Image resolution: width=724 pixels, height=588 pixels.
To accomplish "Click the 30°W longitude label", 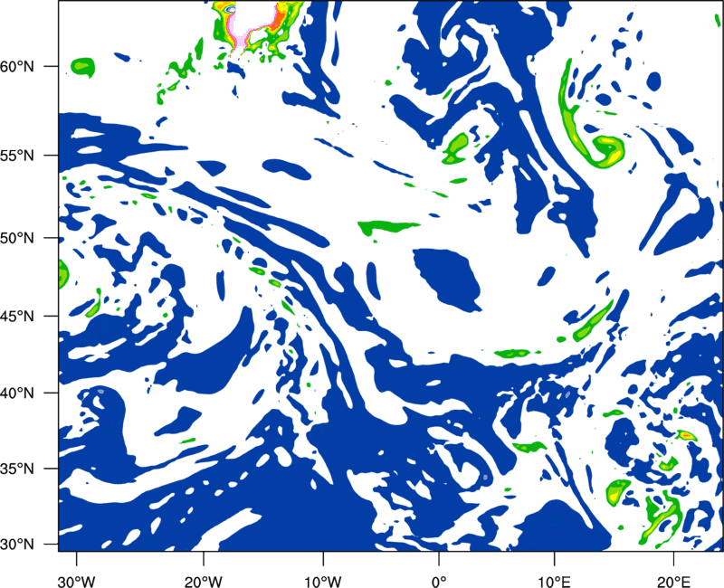I will click(77, 582).
